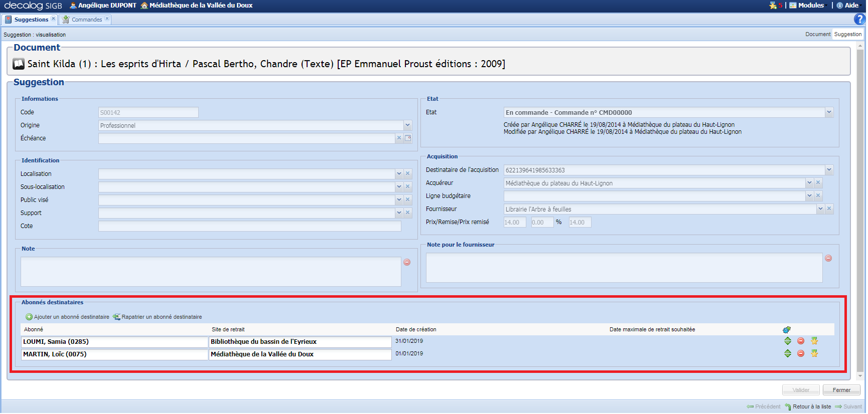This screenshot has width=868, height=414.
Task: Click the star medal icon for MARTIN, Loïc
Action: pos(814,353)
